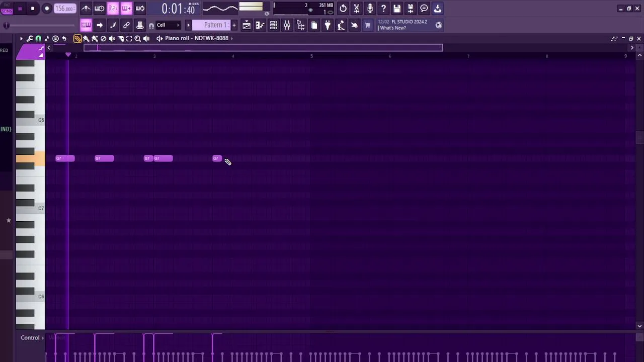Image resolution: width=644 pixels, height=362 pixels.
Task: Toggle note color paint icon
Action: 113,25
